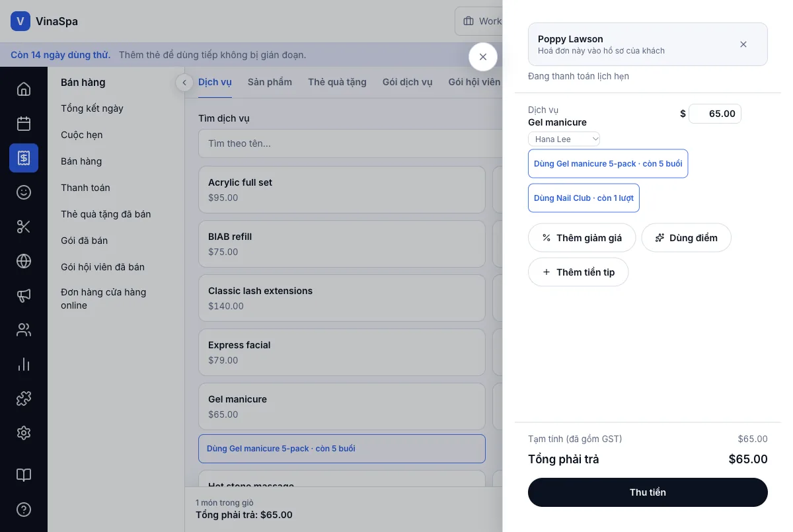793x532 pixels.
Task: Click Thêm giảm giá button
Action: (x=582, y=238)
